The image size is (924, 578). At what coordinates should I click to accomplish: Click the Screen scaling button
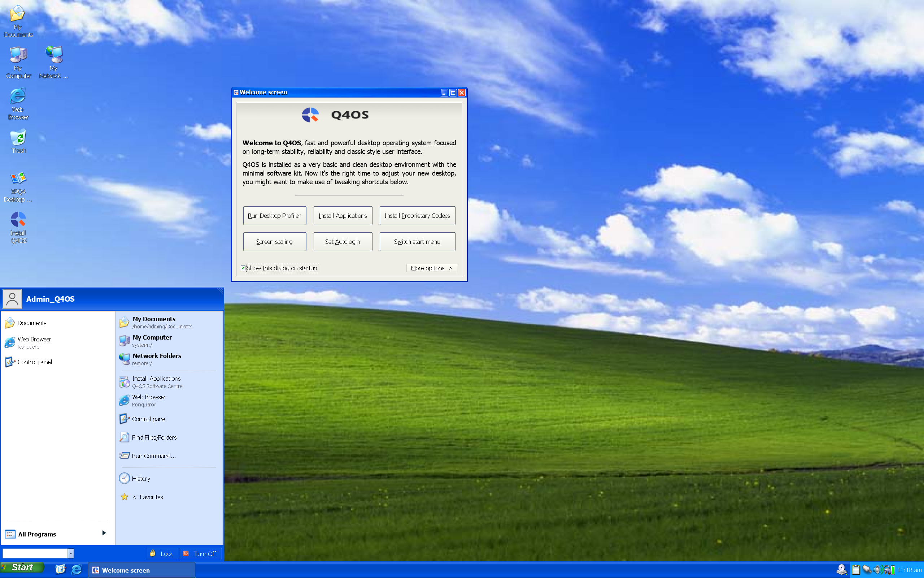pyautogui.click(x=275, y=242)
